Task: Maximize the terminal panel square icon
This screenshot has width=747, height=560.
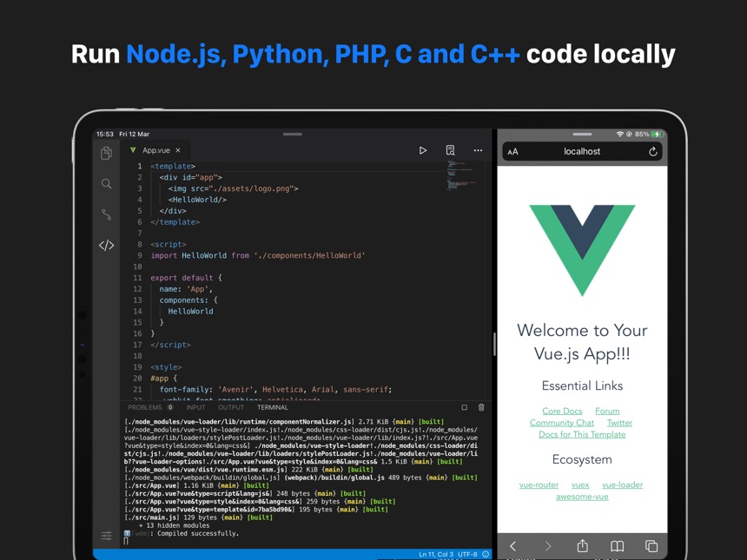Action: coord(465,407)
